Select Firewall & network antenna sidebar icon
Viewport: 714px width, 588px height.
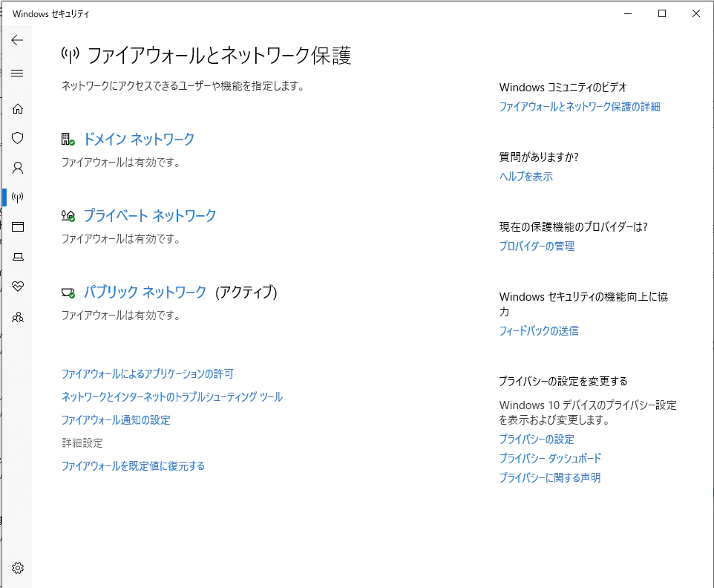[17, 197]
